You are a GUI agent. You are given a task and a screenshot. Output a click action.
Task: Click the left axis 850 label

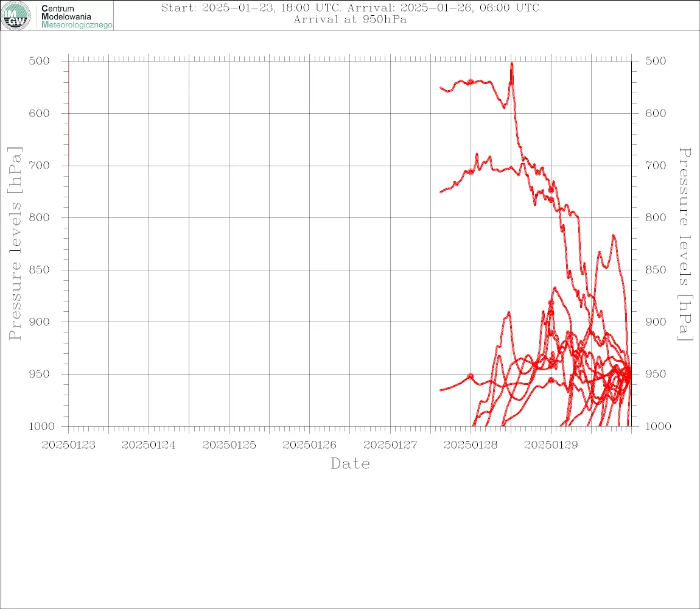click(40, 270)
